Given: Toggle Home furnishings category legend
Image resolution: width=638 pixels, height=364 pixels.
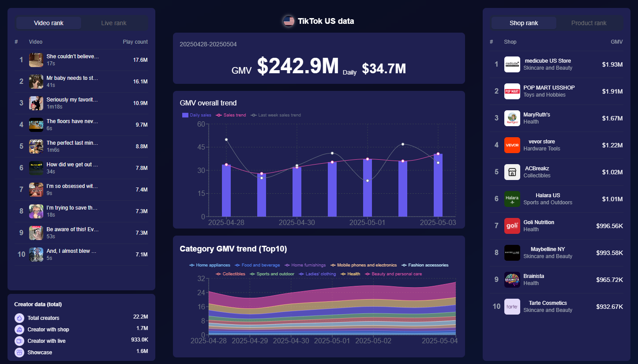Looking at the screenshot, I should (x=305, y=265).
